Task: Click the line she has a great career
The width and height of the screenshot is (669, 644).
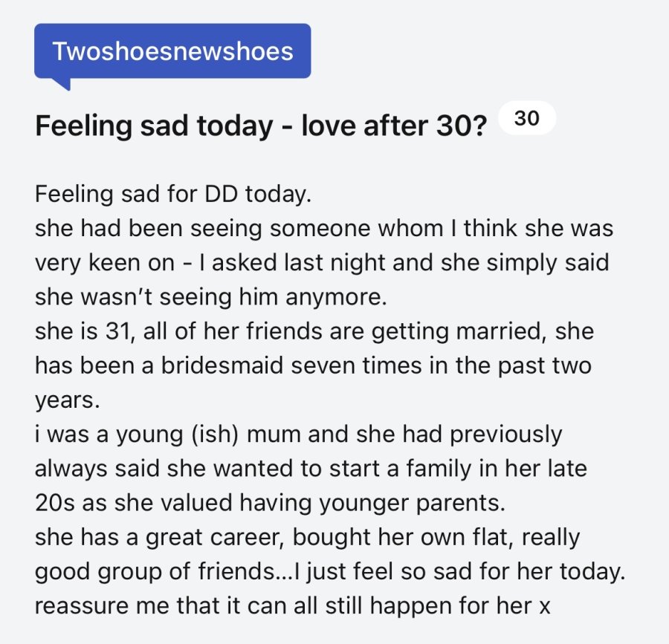Action: point(307,538)
